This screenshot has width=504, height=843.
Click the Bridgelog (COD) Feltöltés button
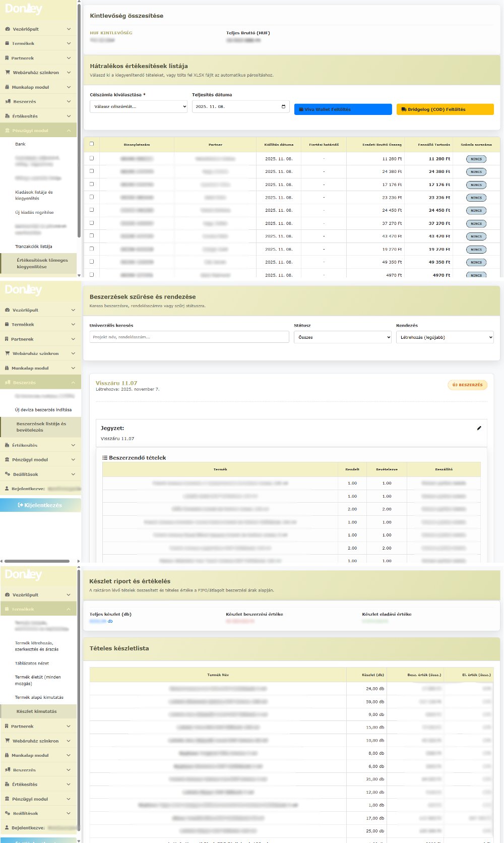[445, 109]
